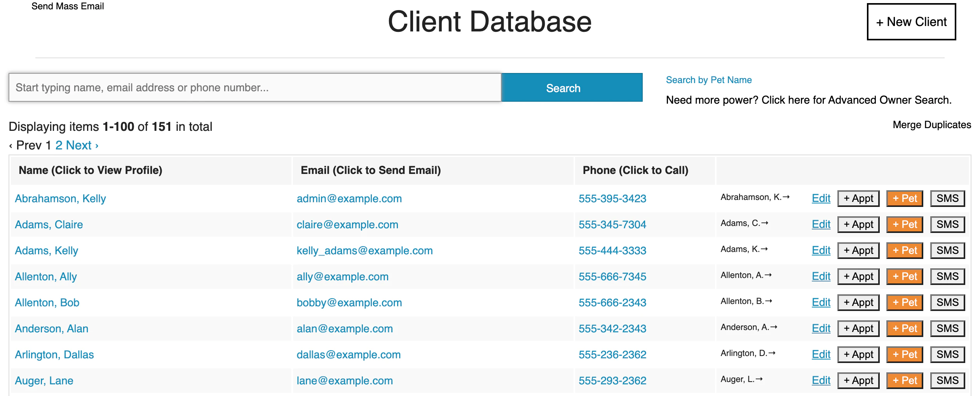
Task: Click the Anderson, A. arrow shortcut
Action: (x=749, y=327)
